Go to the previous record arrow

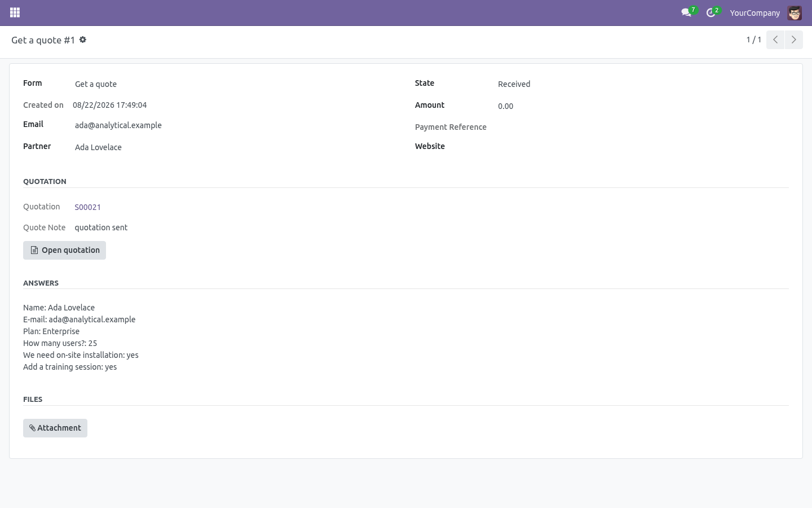click(x=775, y=40)
